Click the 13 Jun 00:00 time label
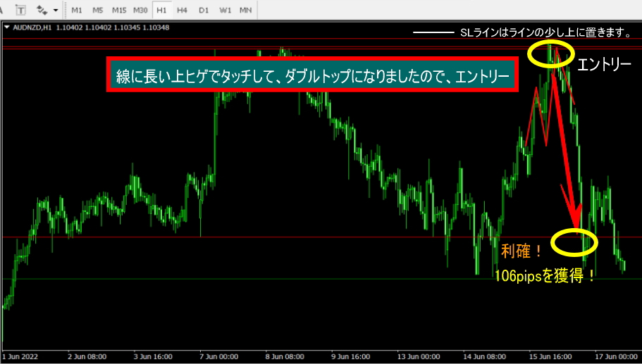The image size is (642, 364). point(419,357)
